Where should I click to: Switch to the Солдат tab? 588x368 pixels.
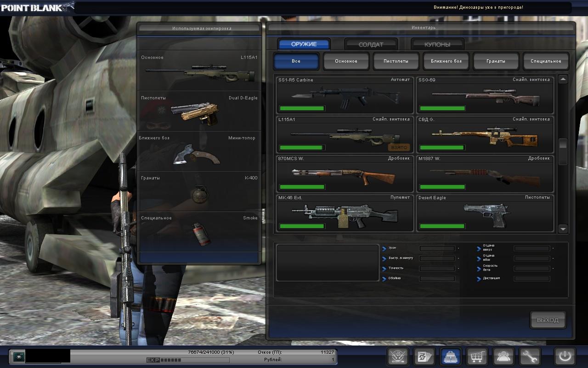coord(371,45)
